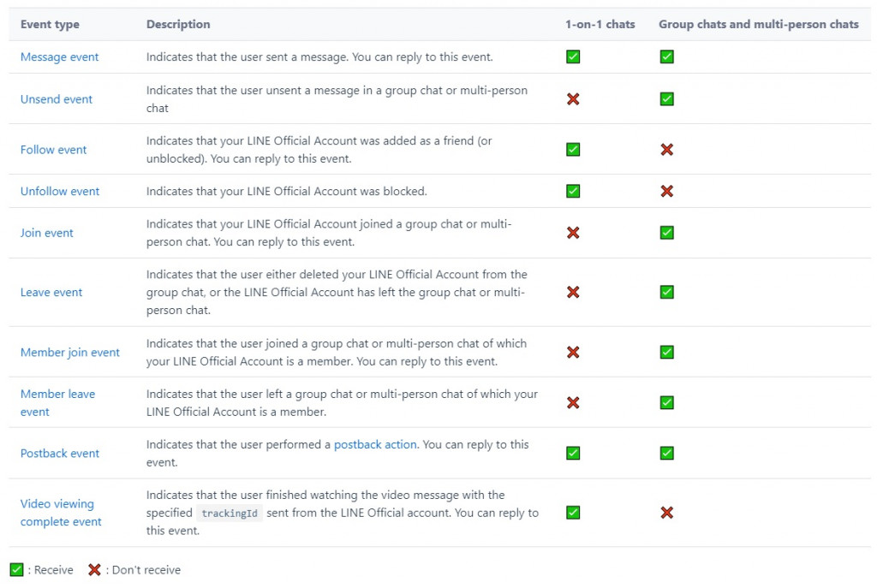Image resolution: width=877 pixels, height=588 pixels.
Task: Open the Member leave event link
Action: click(57, 395)
